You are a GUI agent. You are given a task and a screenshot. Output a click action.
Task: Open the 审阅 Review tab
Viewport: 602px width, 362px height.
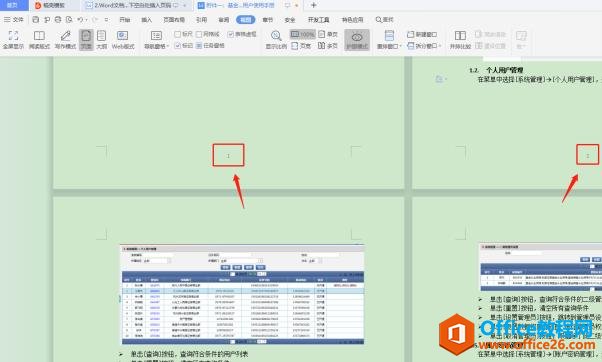(223, 20)
